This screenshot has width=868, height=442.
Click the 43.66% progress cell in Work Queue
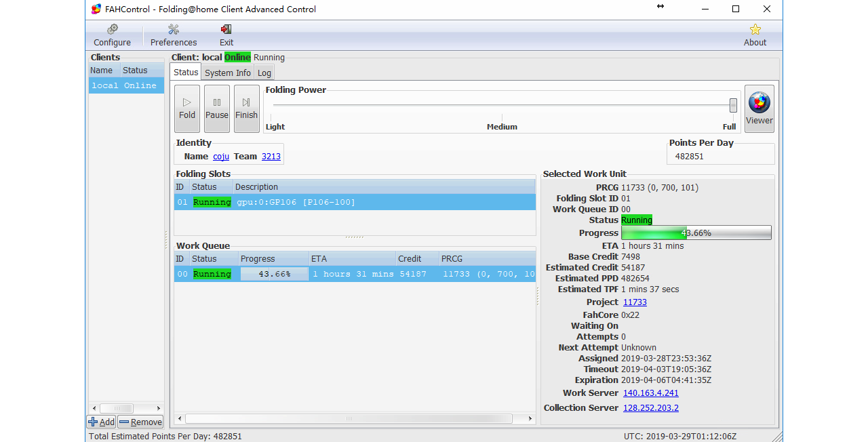click(275, 274)
